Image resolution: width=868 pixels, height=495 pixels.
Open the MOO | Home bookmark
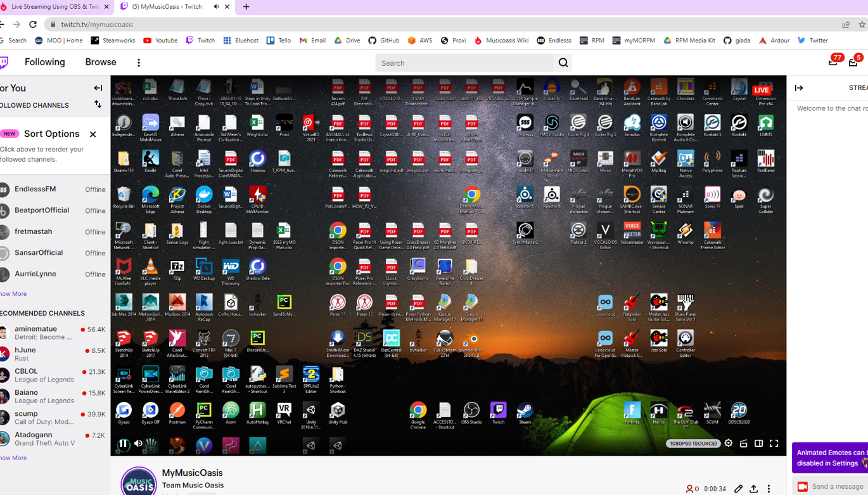(58, 41)
